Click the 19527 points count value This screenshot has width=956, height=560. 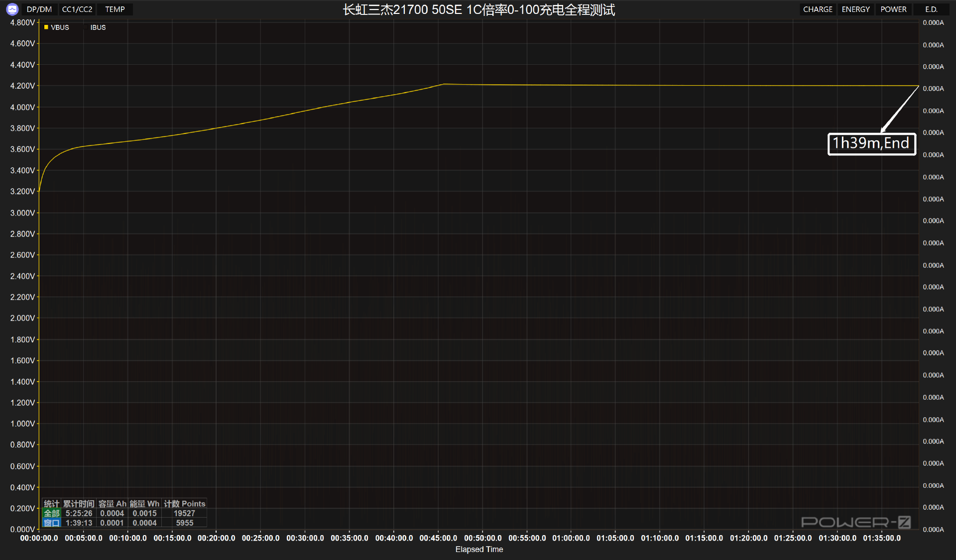click(184, 513)
